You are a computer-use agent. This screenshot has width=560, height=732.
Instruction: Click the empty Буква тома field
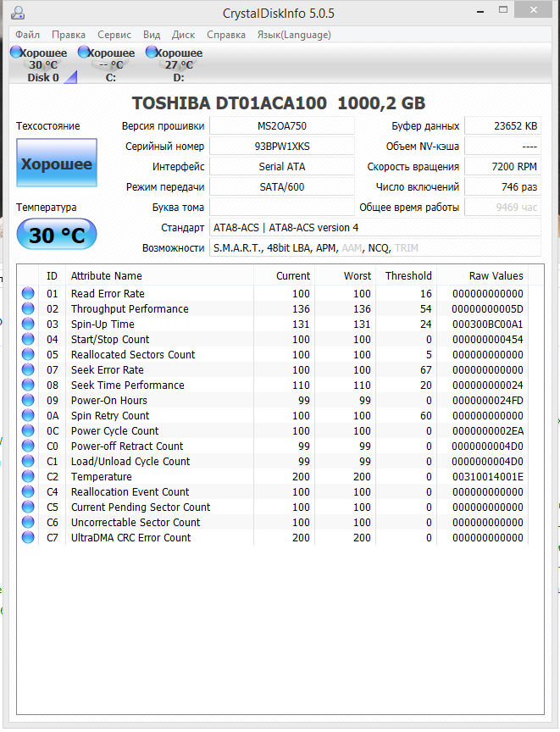282,208
